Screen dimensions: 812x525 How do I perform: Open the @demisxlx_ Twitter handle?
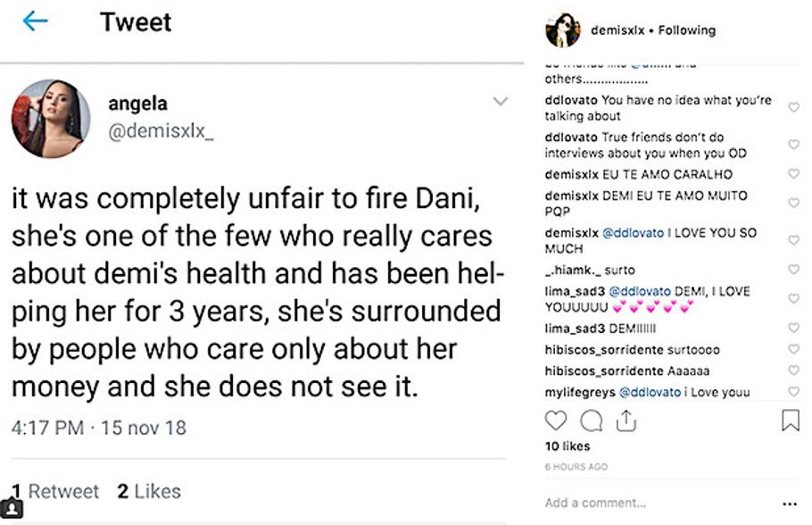(x=162, y=132)
